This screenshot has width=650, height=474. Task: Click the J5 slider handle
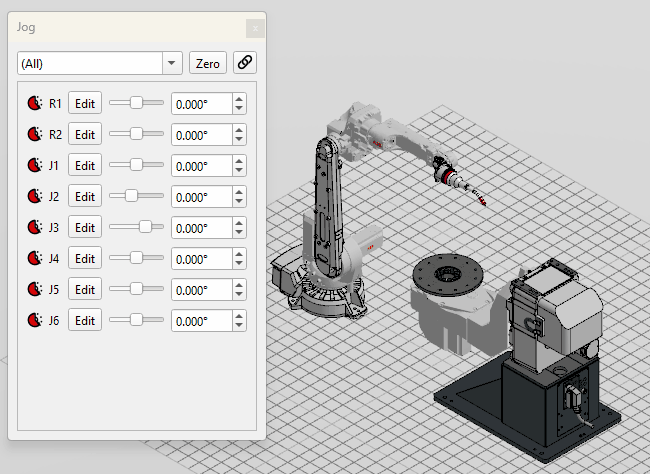point(136,289)
